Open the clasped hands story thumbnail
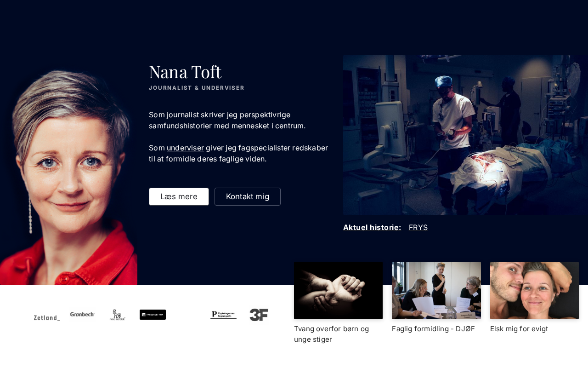The width and height of the screenshot is (588, 368). tap(338, 290)
